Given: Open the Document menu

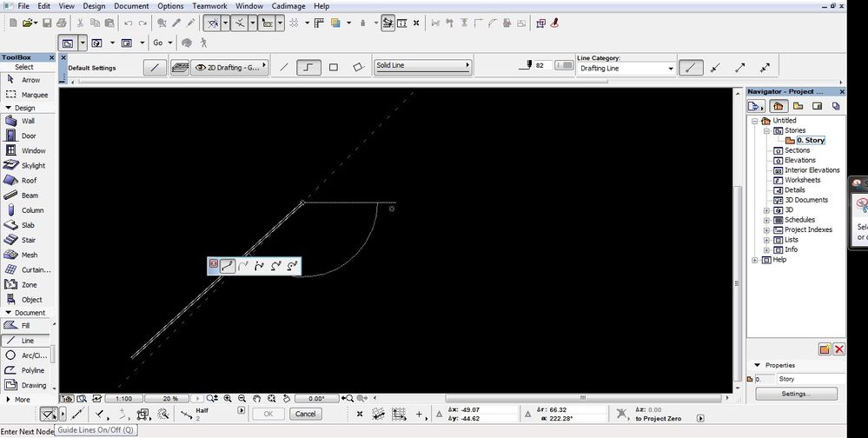Looking at the screenshot, I should 131,6.
